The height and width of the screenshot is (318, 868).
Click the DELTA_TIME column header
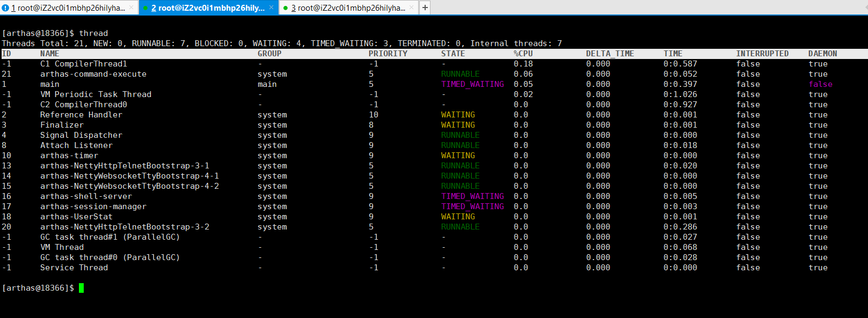[x=610, y=54]
